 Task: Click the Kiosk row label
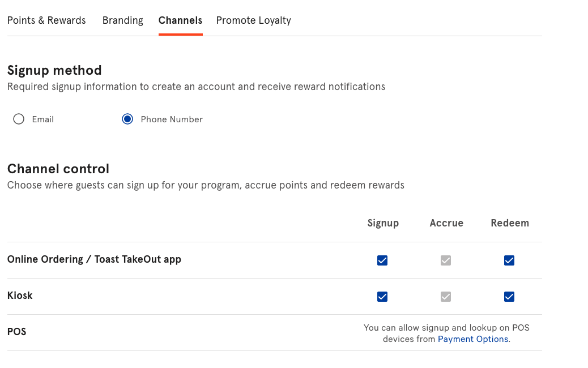tap(19, 295)
